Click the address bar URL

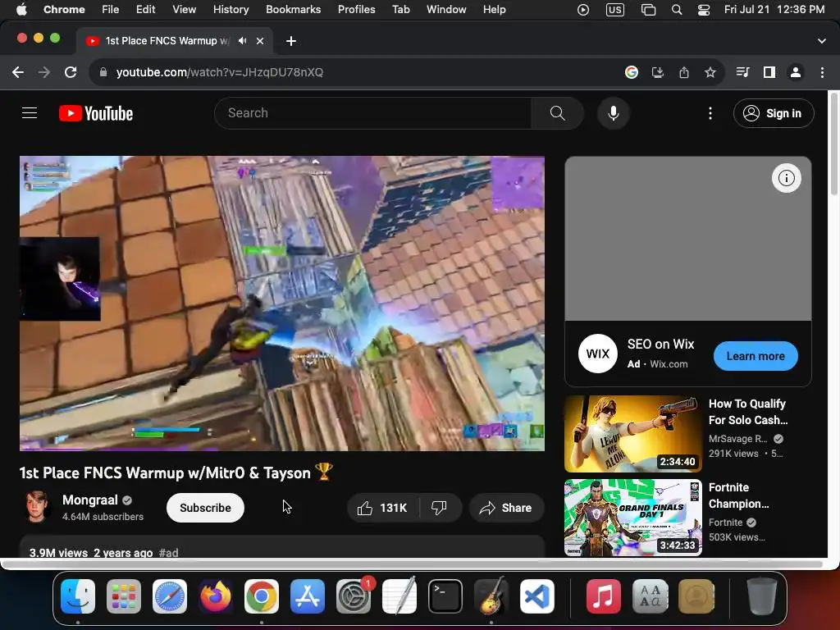[x=220, y=72]
